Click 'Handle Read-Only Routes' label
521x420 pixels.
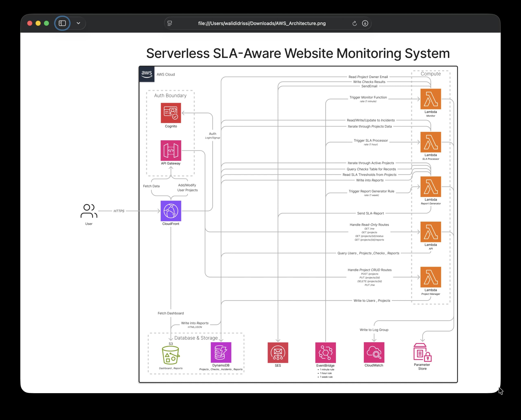pos(369,225)
